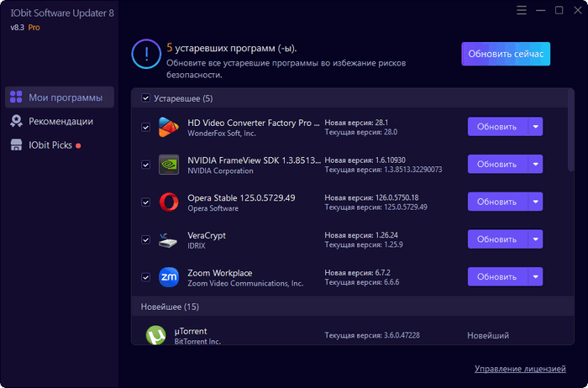Image resolution: width=588 pixels, height=388 pixels.
Task: Uncheck the Zoom Workplace checkbox
Action: (145, 277)
